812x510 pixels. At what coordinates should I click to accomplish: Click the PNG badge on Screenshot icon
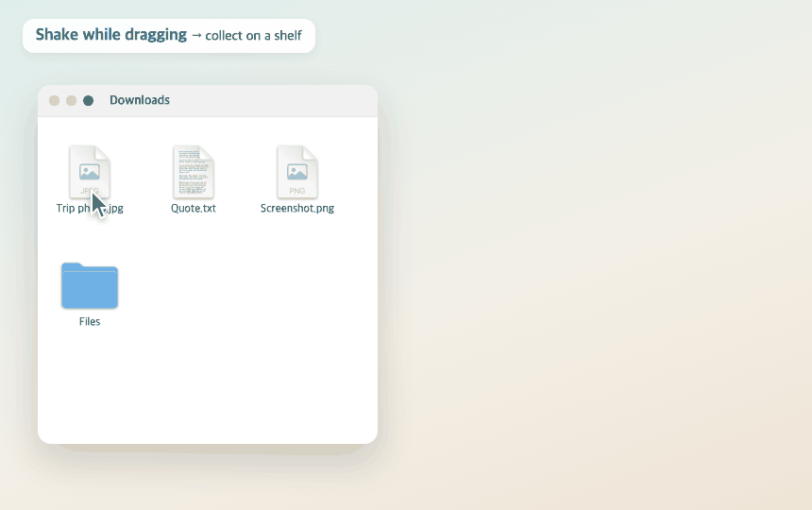click(297, 191)
